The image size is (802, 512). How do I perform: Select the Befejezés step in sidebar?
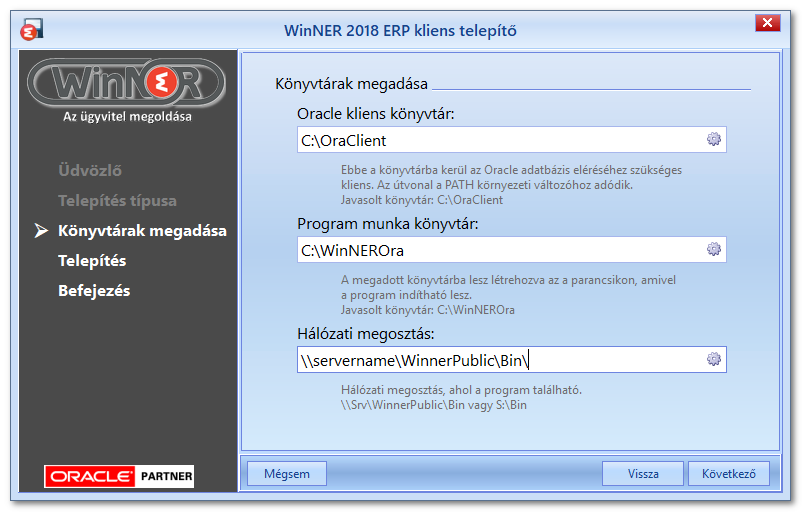tap(94, 291)
